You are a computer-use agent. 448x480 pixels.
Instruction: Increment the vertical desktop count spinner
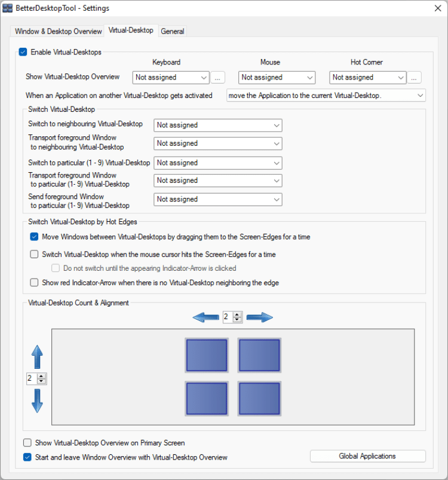[x=41, y=376]
